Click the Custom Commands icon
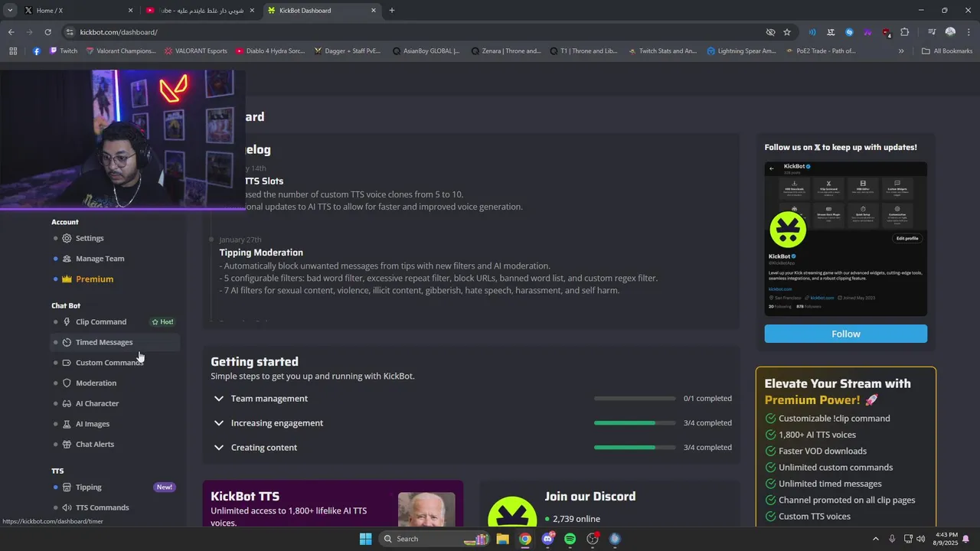The image size is (980, 551). [x=67, y=363]
